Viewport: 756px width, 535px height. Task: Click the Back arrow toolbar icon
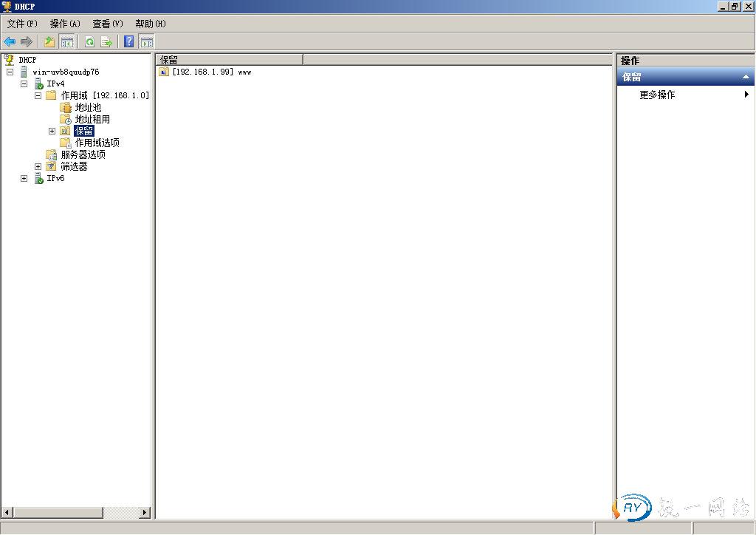10,42
